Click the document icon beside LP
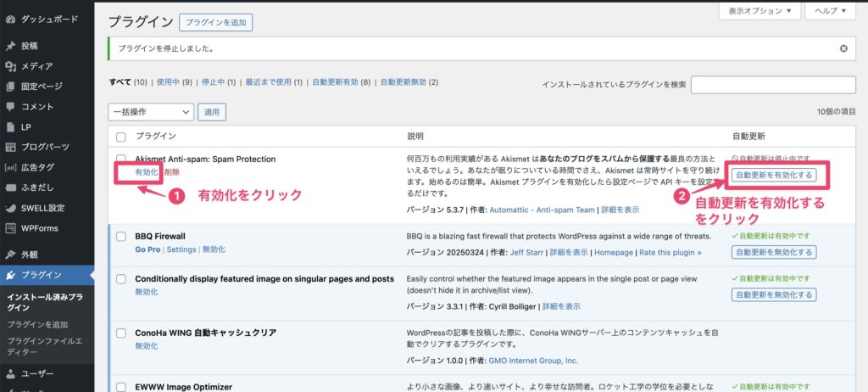This screenshot has width=868, height=392. pyautogui.click(x=10, y=127)
